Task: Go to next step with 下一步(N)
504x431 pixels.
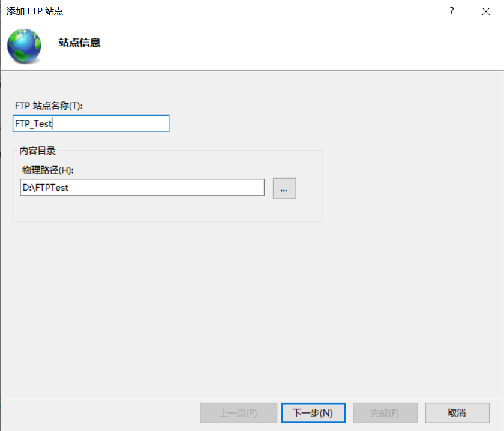Action: (x=313, y=413)
